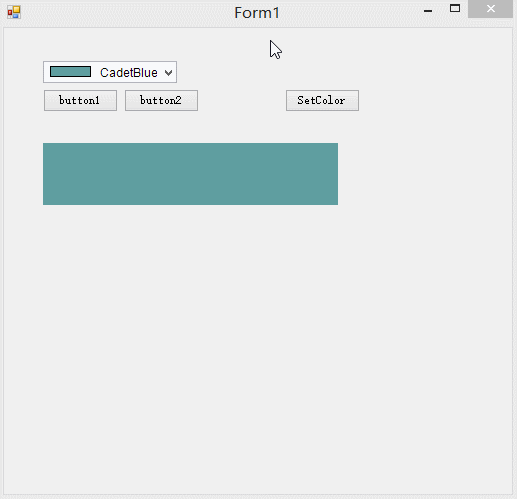Click the Form1 title text

tap(257, 13)
